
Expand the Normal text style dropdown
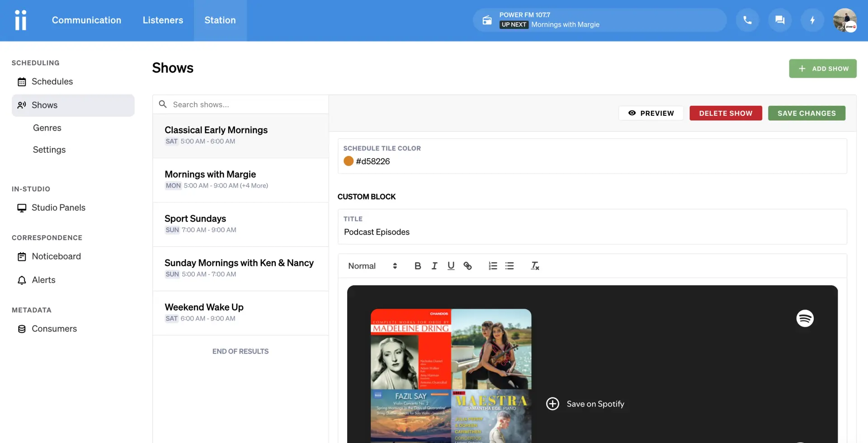point(372,266)
